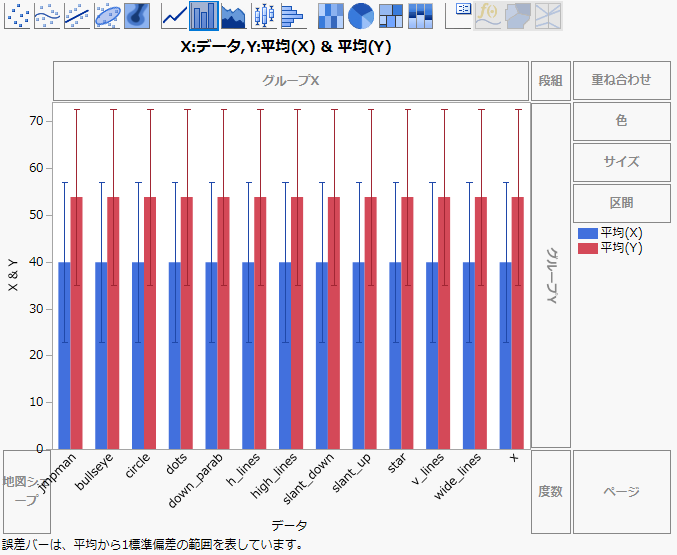Select the Smoother element icon

click(48, 15)
